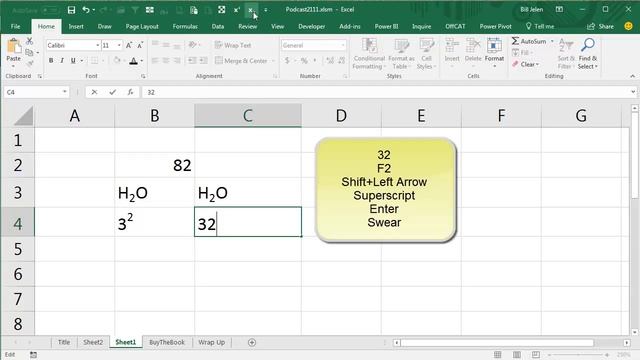Open the font color dropdown arrow
Image resolution: width=640 pixels, height=360 pixels.
pyautogui.click(x=142, y=61)
